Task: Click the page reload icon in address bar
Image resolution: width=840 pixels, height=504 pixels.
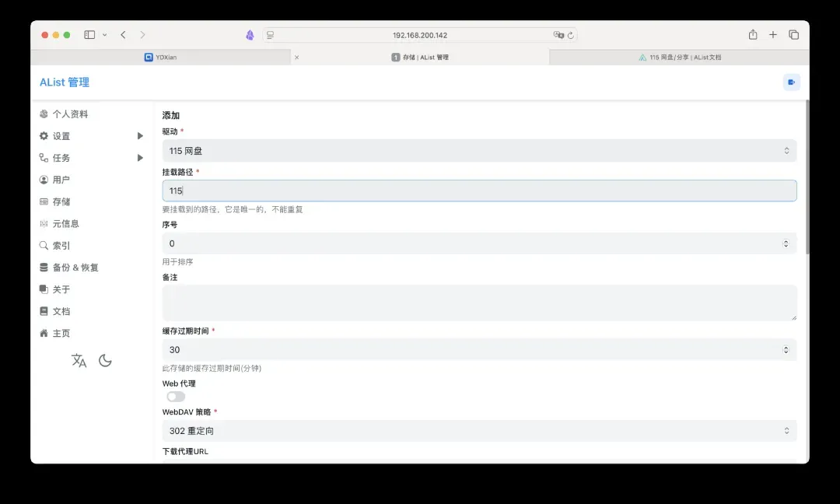Action: coord(571,35)
